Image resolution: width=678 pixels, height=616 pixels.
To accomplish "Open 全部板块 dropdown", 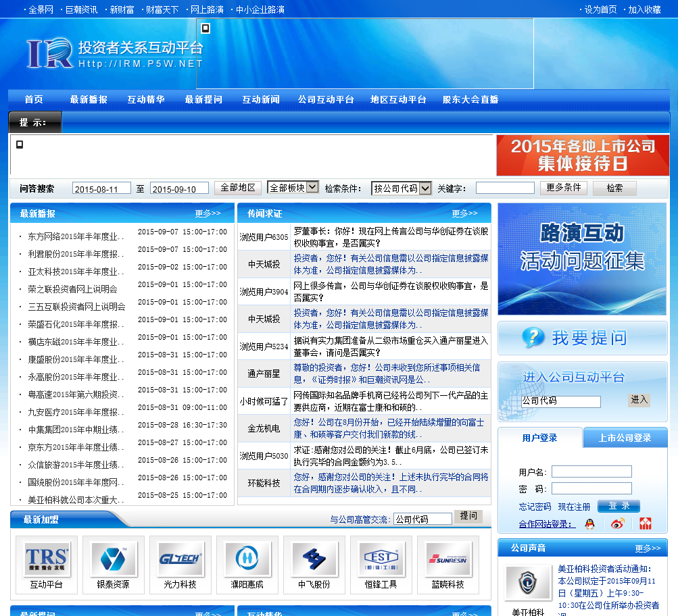I will click(x=293, y=188).
